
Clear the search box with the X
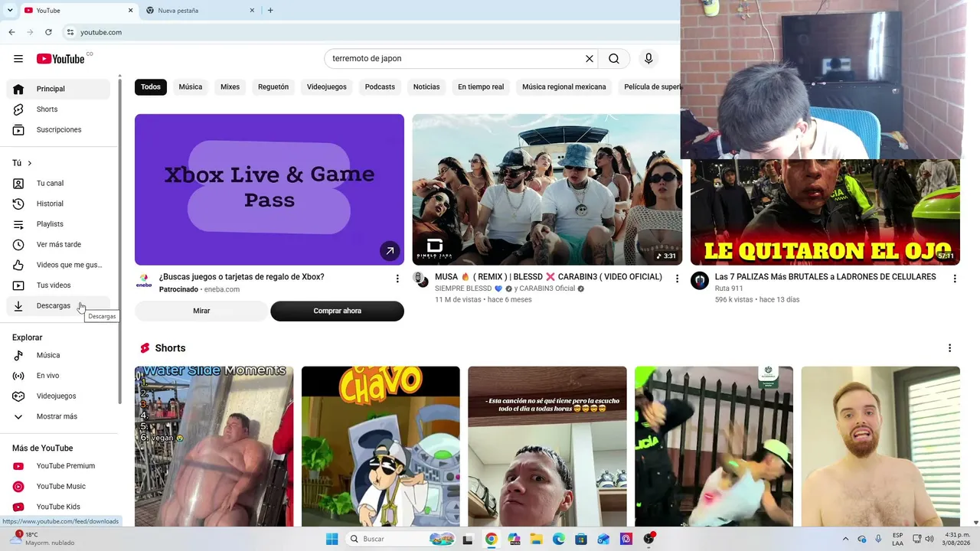(x=590, y=59)
